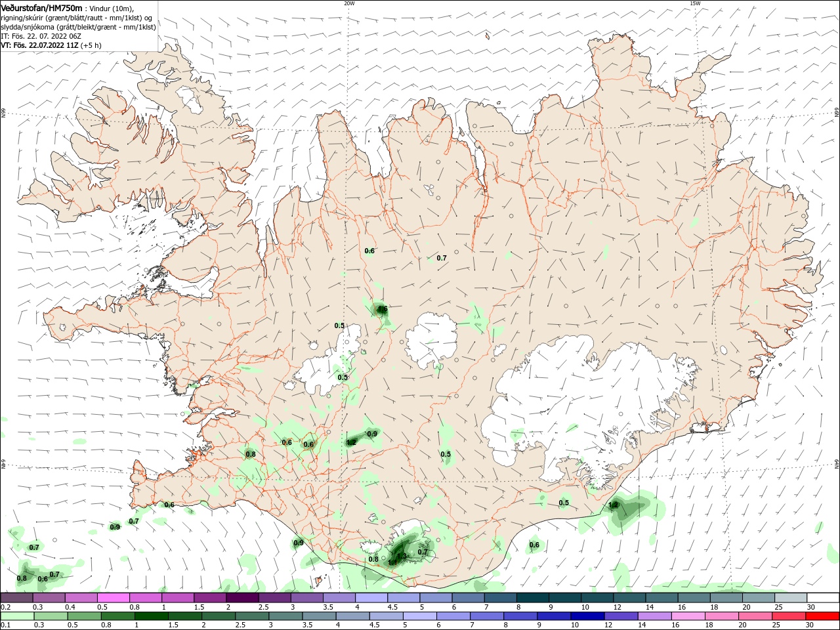
Task: Select the red swatch labeled 30 on rain scale
Action: [x=823, y=616]
